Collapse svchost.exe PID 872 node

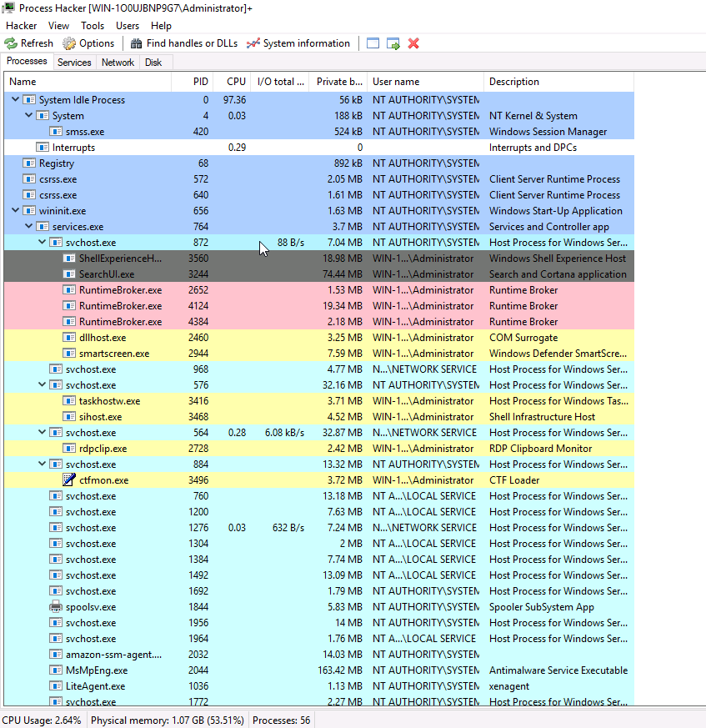[42, 242]
